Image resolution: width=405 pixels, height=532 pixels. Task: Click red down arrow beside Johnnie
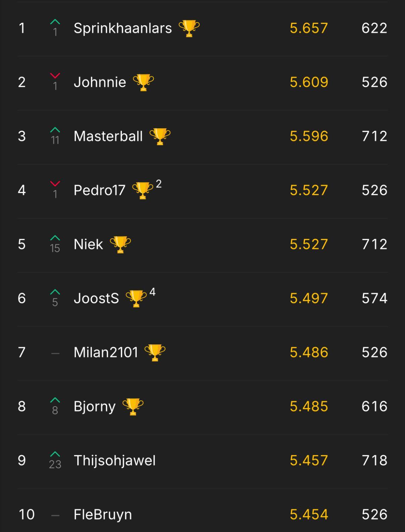[x=55, y=76]
